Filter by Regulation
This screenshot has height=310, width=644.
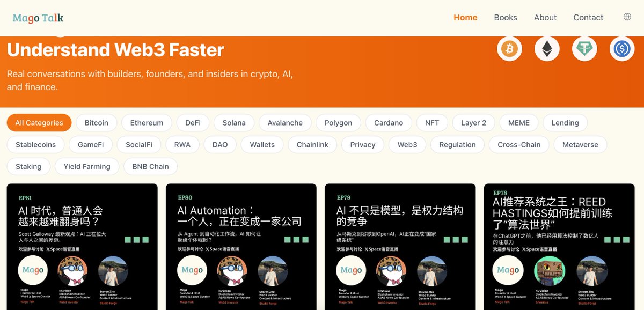click(458, 145)
